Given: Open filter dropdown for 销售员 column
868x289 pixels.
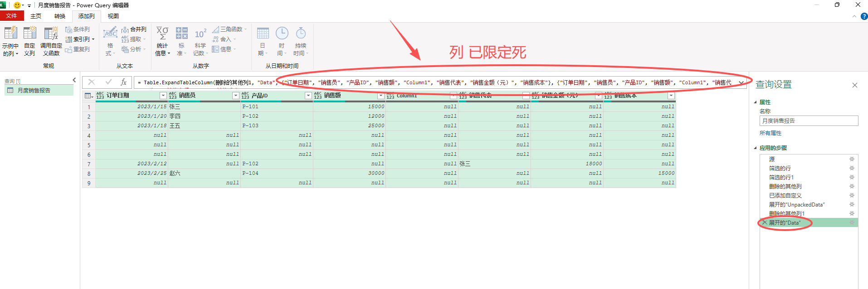Looking at the screenshot, I should (x=235, y=96).
